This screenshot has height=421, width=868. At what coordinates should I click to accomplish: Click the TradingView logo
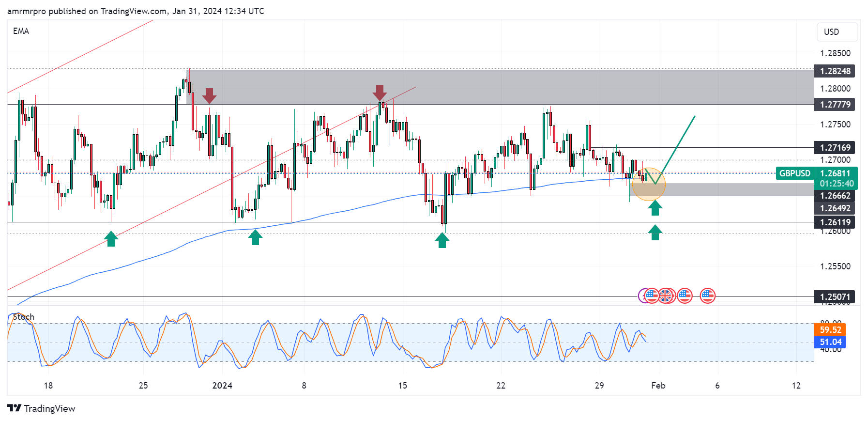pyautogui.click(x=41, y=408)
